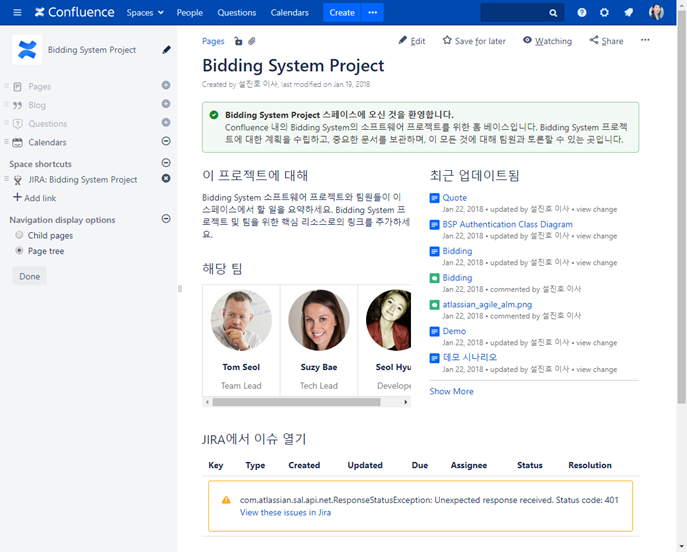
Task: Click view change next to Quote update
Action: click(x=597, y=209)
